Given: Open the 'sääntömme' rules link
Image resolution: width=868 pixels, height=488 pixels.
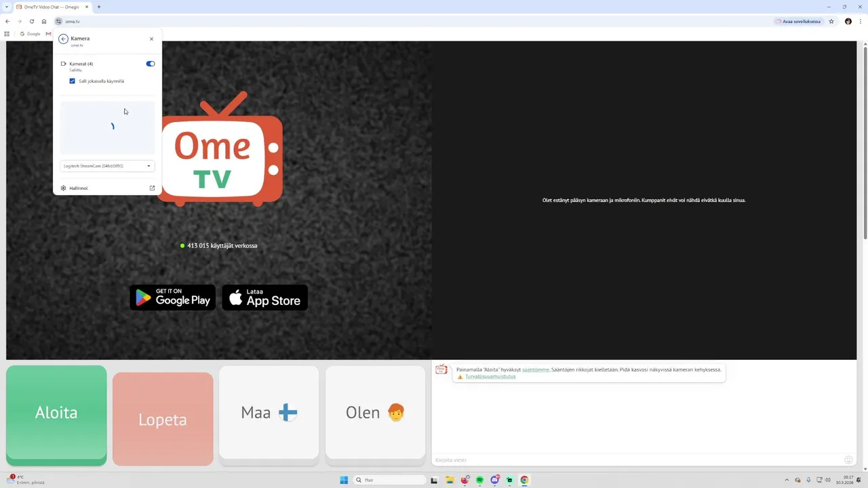Looking at the screenshot, I should [536, 370].
